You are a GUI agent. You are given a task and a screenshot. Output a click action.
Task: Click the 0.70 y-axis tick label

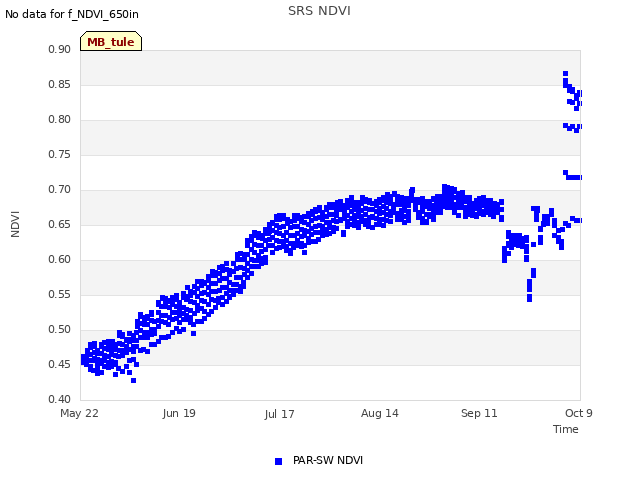[60, 189]
